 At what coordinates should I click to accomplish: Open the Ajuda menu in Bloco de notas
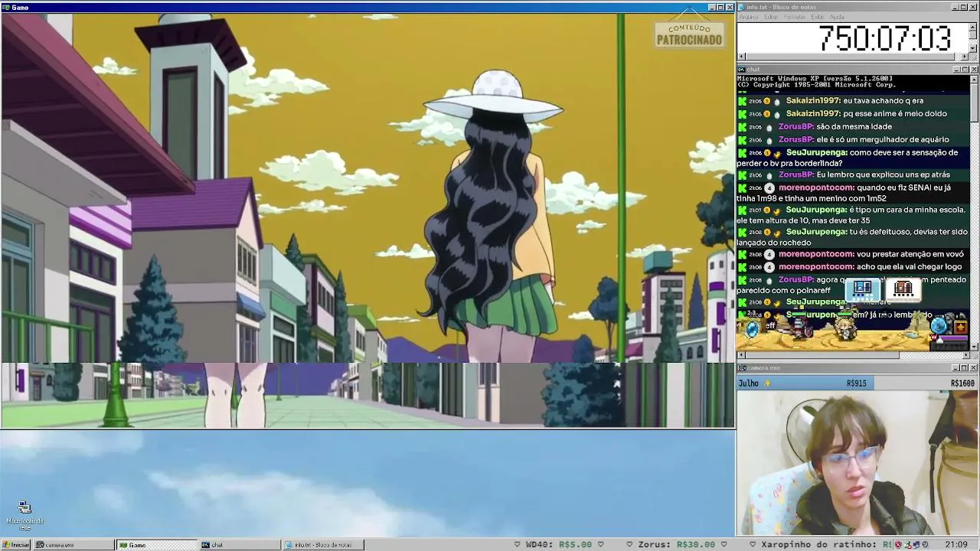(837, 17)
